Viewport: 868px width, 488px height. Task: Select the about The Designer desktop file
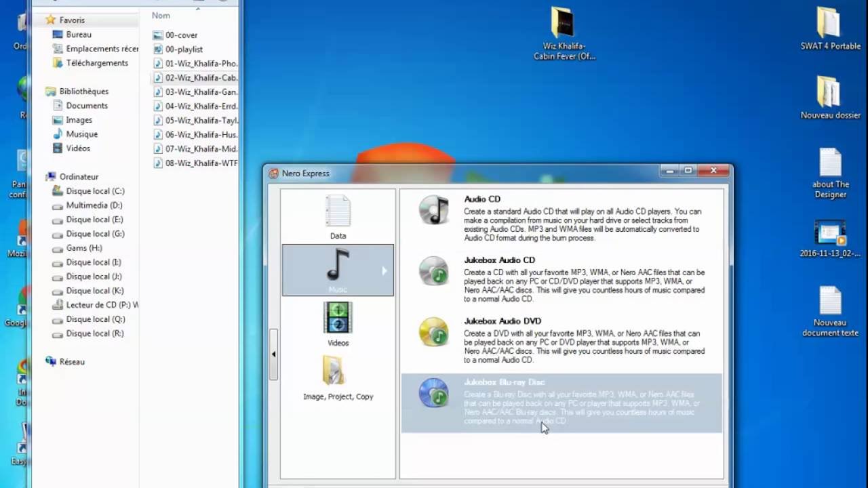coord(830,174)
